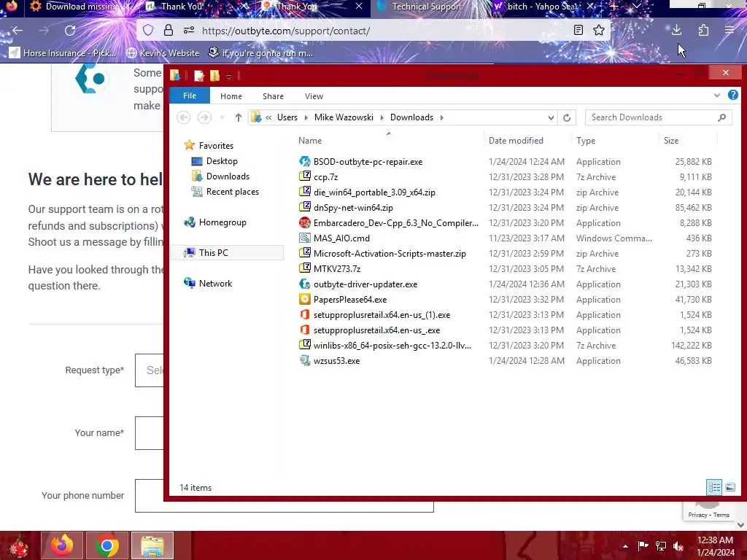Toggle Firefox reader view icon
This screenshot has height=560, width=747.
pyautogui.click(x=578, y=31)
